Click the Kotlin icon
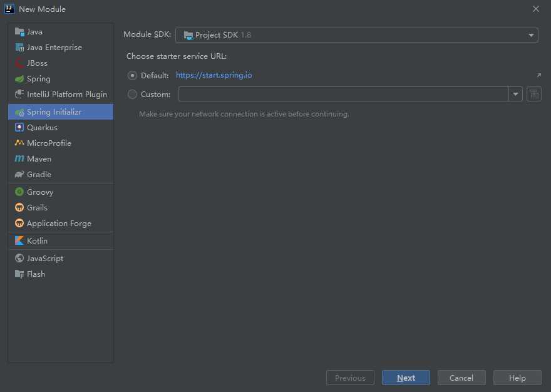This screenshot has width=551, height=392. pos(19,241)
